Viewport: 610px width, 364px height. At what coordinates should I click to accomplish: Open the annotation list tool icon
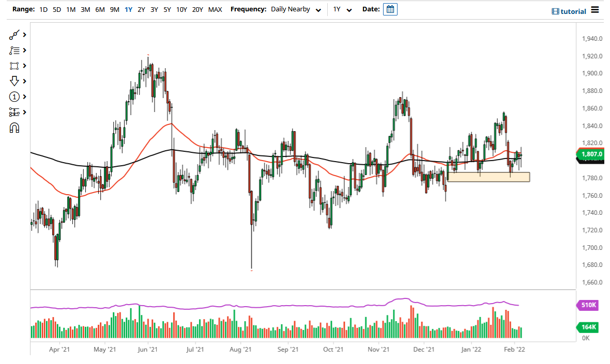[x=14, y=51]
